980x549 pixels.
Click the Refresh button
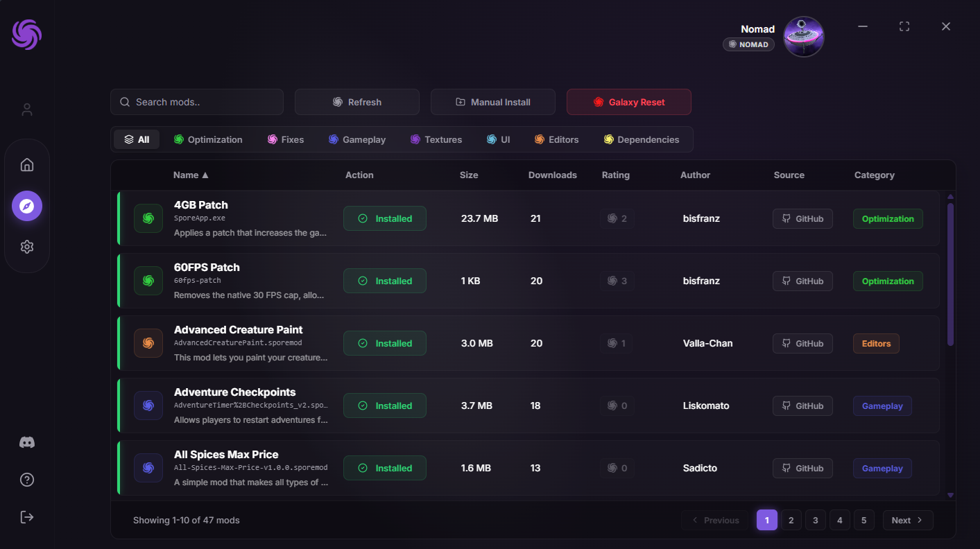357,102
